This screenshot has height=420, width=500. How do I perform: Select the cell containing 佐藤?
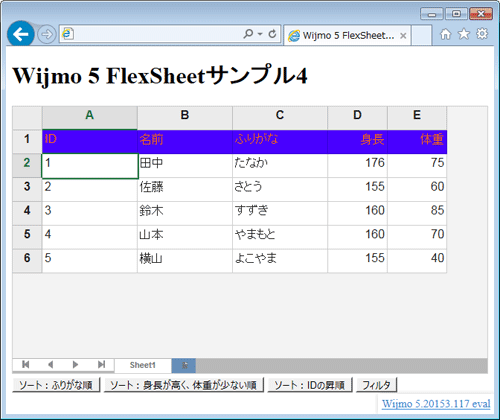click(185, 189)
